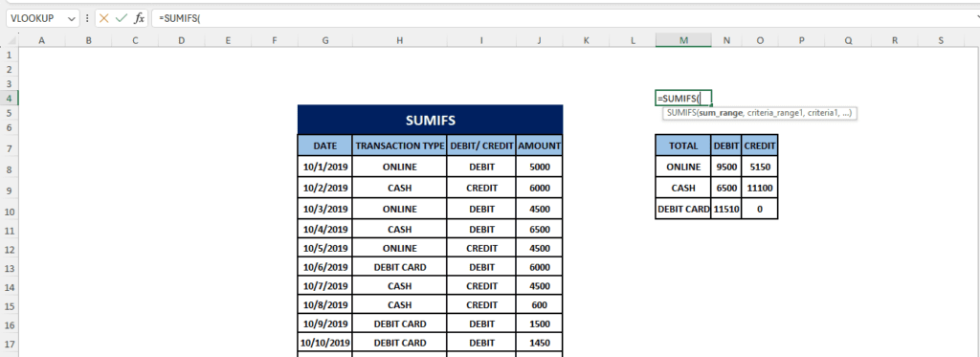Select date cell 10/10/2019
The height and width of the screenshot is (357, 980).
click(325, 343)
